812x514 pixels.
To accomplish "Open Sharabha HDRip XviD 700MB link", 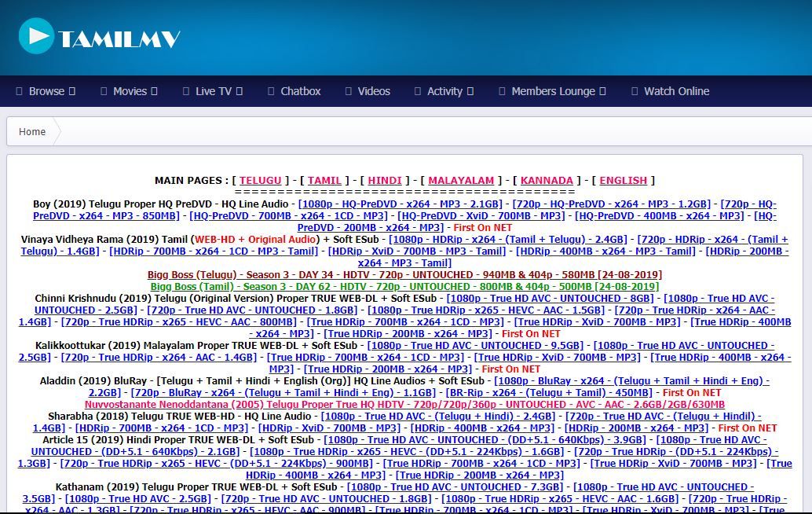I will coord(329,428).
